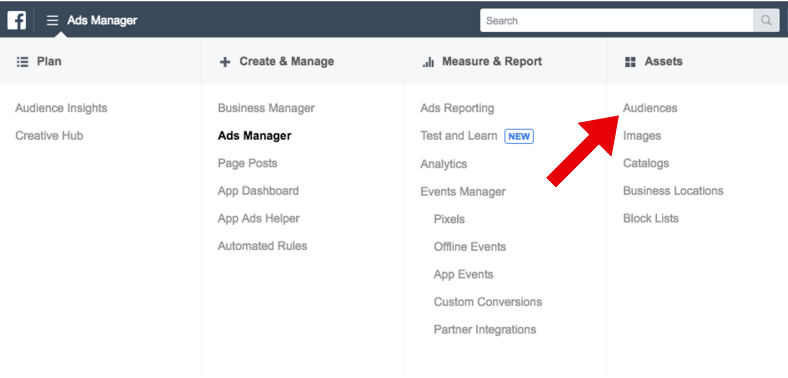Open Offline Events

coord(470,247)
